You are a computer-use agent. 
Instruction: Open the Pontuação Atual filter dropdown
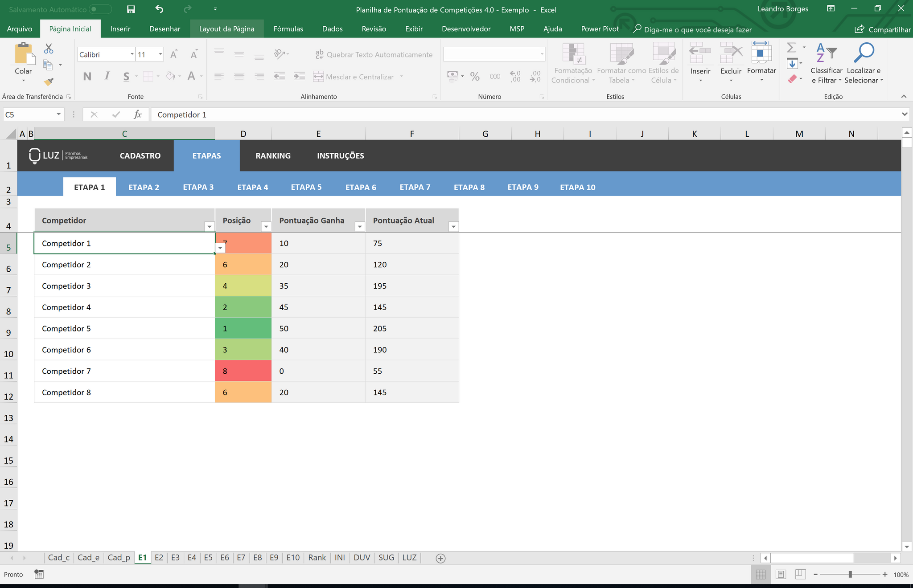453,226
